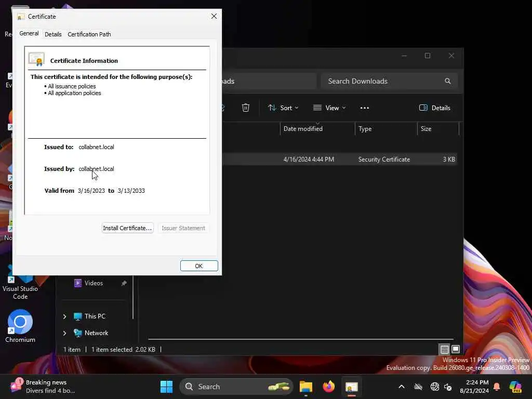
Task: Close the File Explorer window
Action: pyautogui.click(x=451, y=56)
